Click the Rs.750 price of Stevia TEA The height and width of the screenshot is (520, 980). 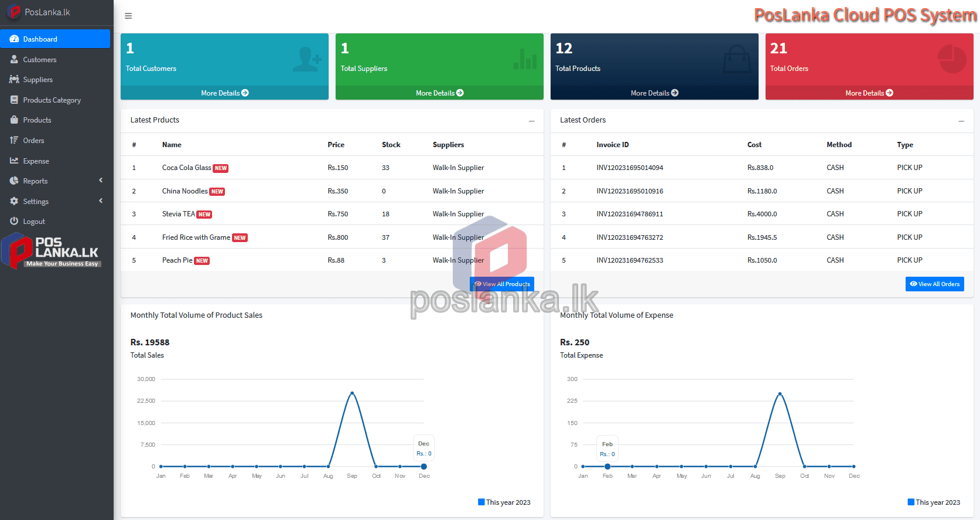coord(337,214)
